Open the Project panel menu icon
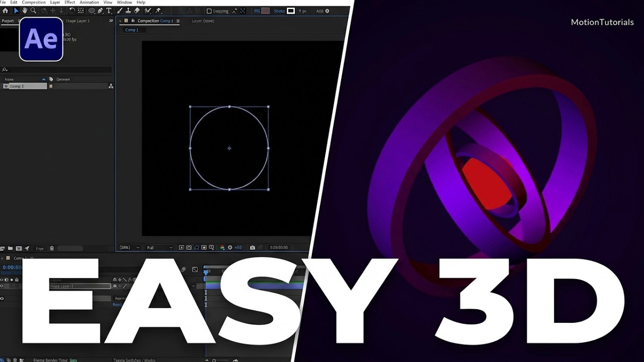 20,21
